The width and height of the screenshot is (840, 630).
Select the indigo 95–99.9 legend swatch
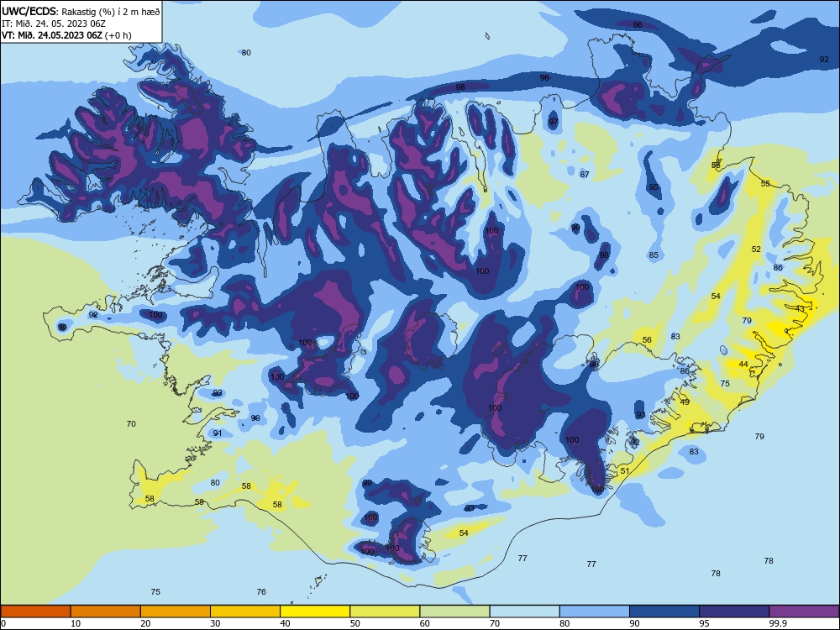[x=734, y=612]
